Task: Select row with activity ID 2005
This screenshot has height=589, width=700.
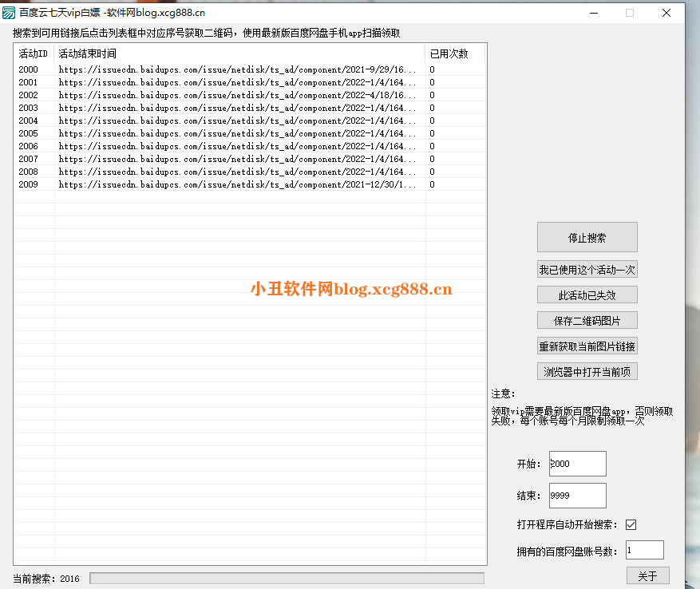Action: click(x=250, y=133)
